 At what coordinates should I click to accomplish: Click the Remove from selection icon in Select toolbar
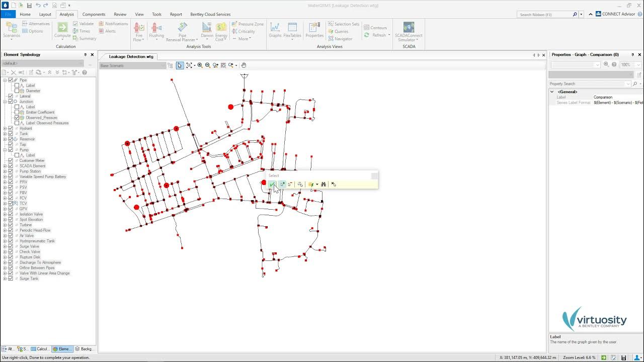[x=290, y=185]
